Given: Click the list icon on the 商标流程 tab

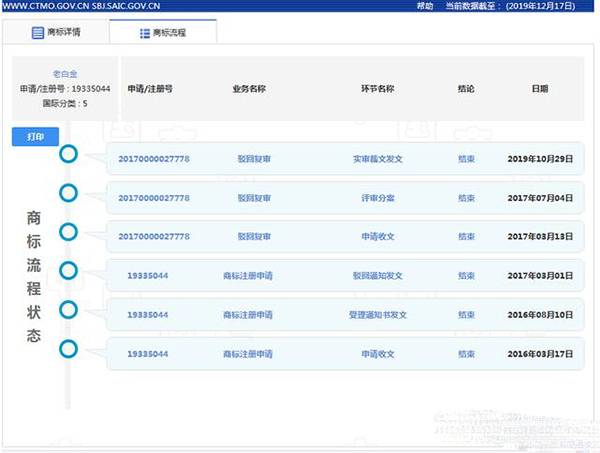Looking at the screenshot, I should (x=143, y=33).
